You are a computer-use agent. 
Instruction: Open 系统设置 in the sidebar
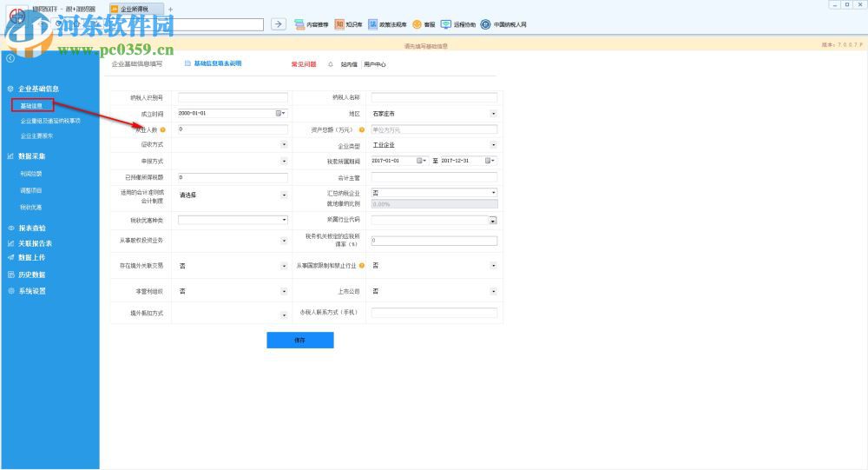32,291
